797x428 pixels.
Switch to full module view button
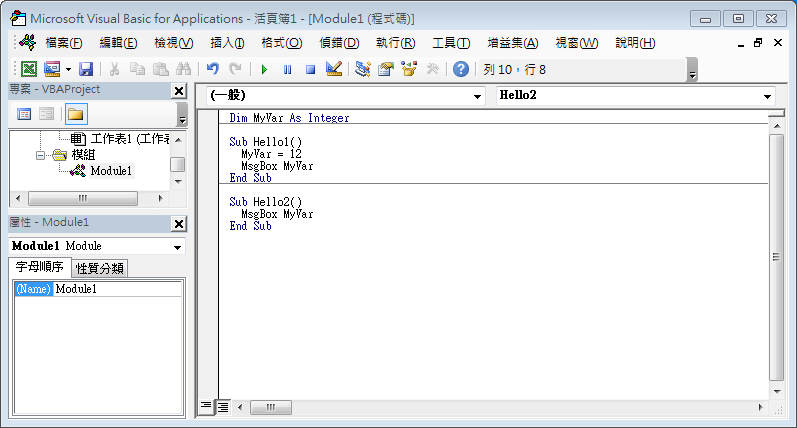(x=223, y=407)
